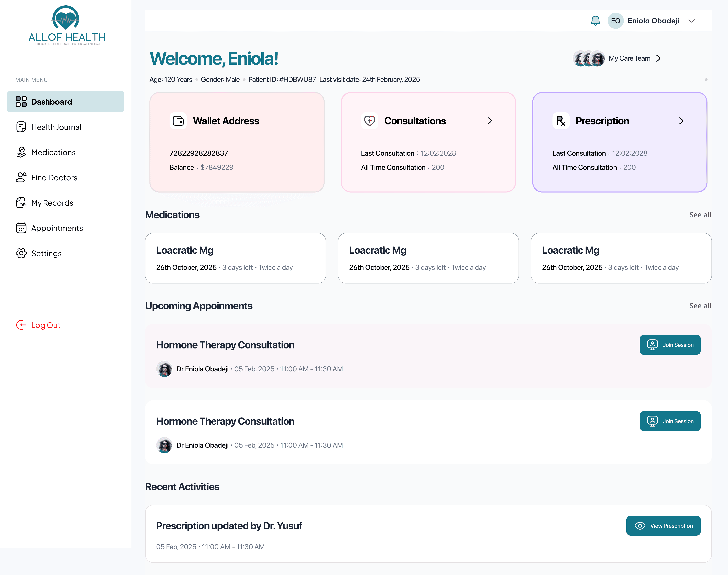Click the Medications sidebar icon
Screen dimensions: 728x575
coord(21,152)
